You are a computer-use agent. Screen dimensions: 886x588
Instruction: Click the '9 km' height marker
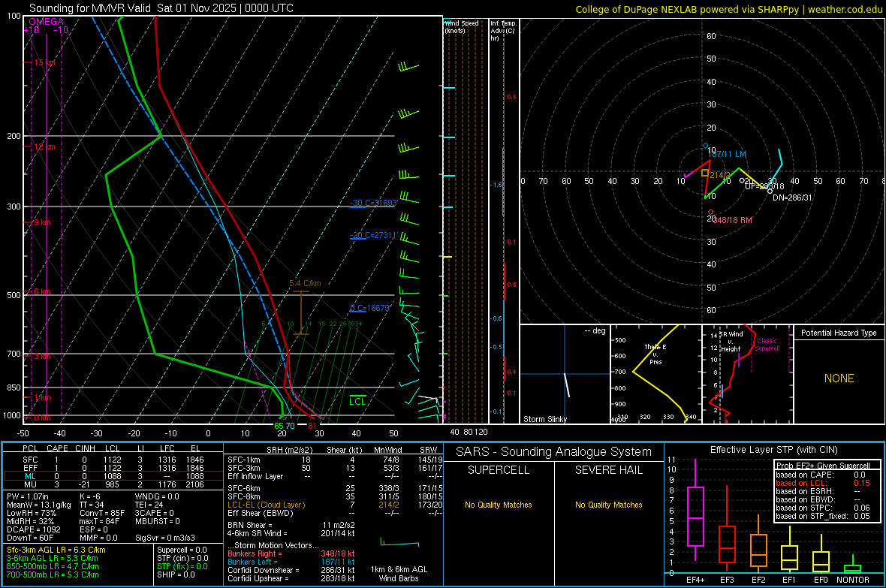pyautogui.click(x=42, y=222)
